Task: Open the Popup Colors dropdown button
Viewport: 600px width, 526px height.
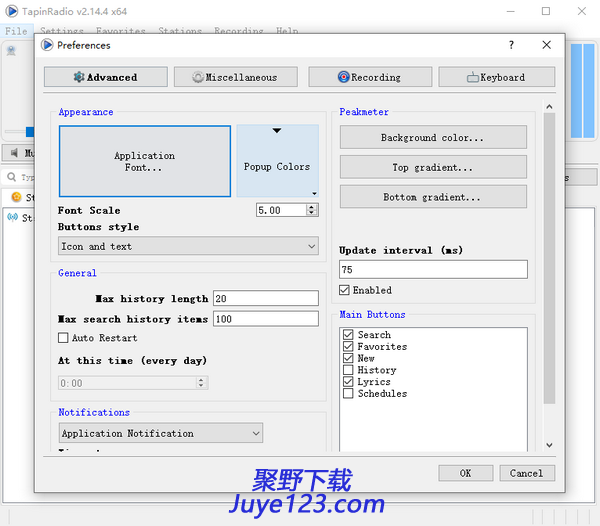Action: click(x=277, y=161)
